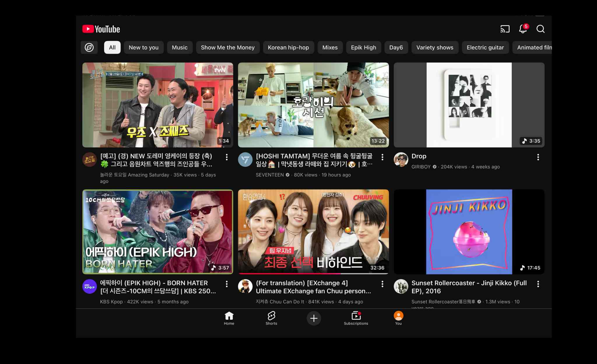Tap the Create plus button
Screen dimensions: 597x364
pos(314,318)
